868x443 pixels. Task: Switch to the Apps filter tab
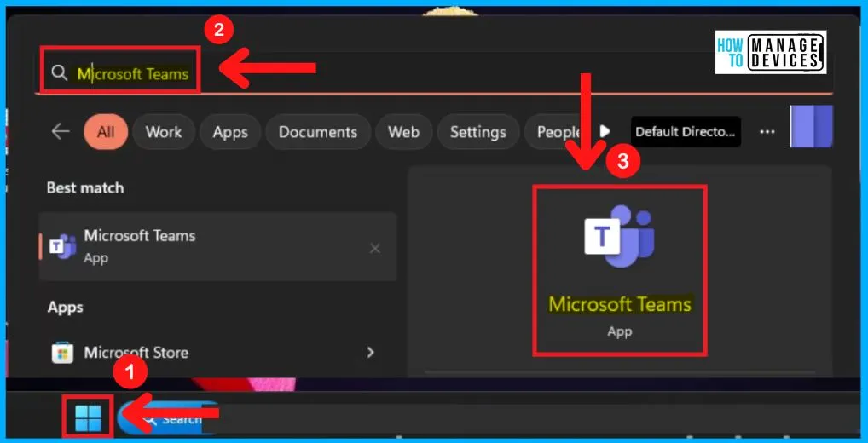229,132
